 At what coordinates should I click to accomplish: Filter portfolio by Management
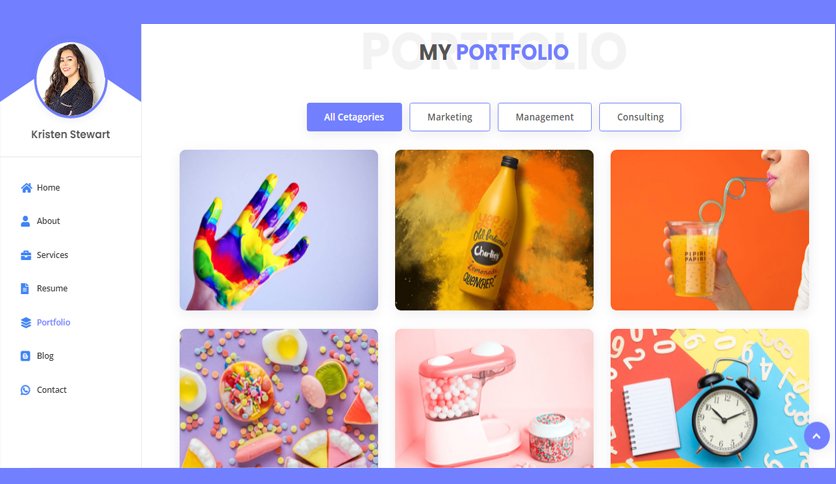pyautogui.click(x=544, y=117)
